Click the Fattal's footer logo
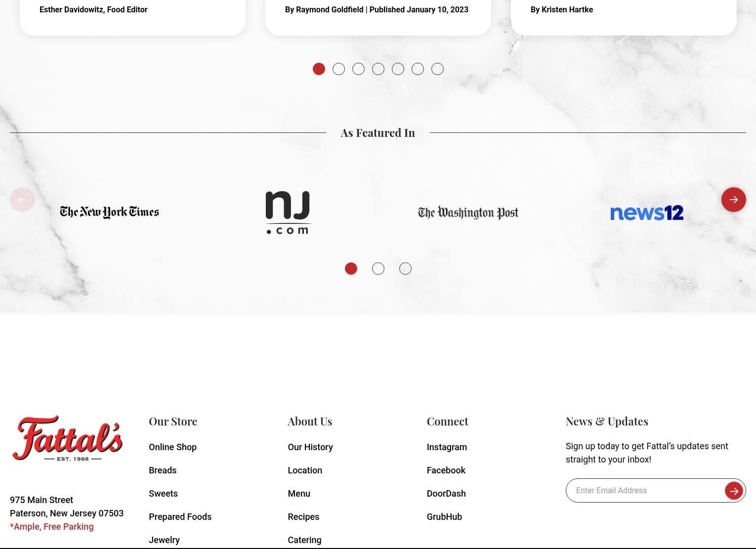Viewport: 756px width, 549px height. pyautogui.click(x=67, y=438)
